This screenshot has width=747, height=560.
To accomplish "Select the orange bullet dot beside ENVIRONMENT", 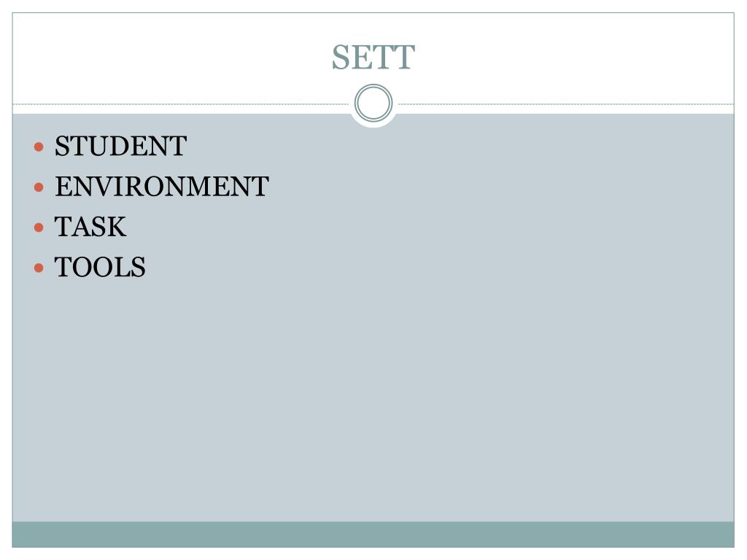I will coord(39,187).
